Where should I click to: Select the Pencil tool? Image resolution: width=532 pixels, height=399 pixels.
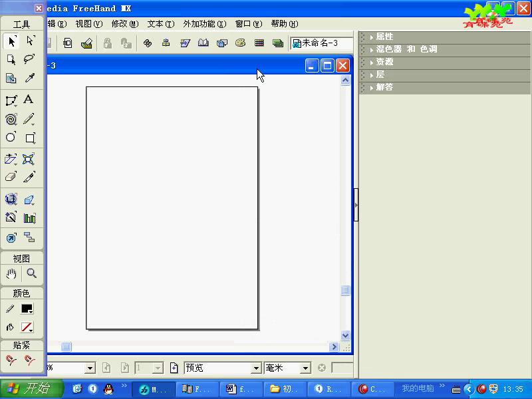click(29, 119)
